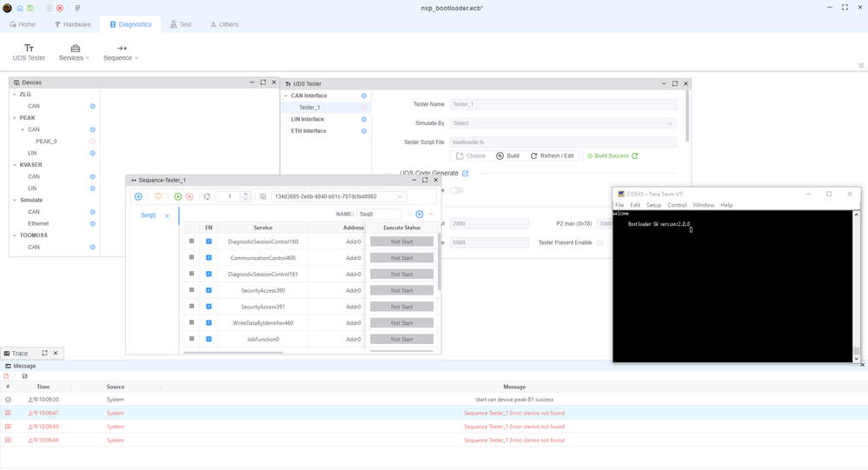
Task: Click the grey start icon in the title bar
Action: (50, 9)
